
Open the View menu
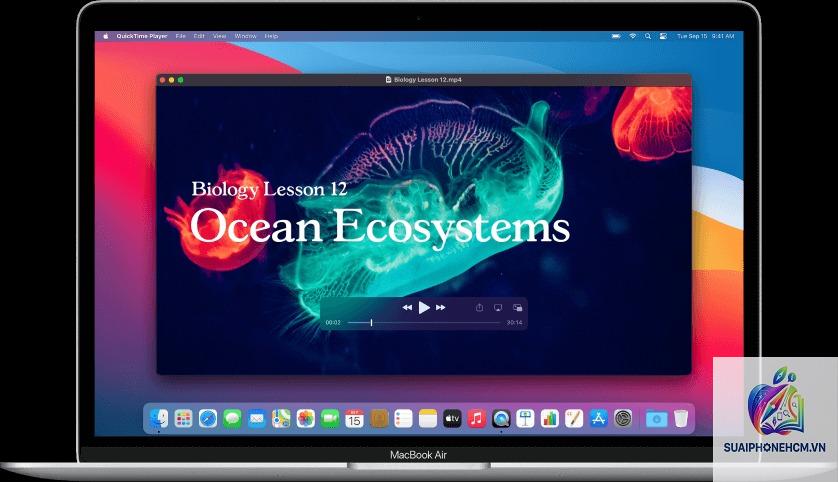tap(220, 36)
